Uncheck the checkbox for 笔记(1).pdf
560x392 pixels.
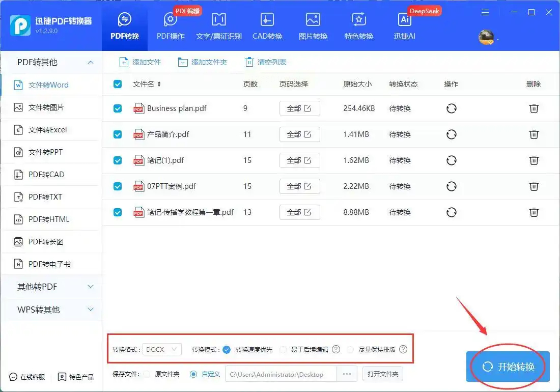point(118,160)
